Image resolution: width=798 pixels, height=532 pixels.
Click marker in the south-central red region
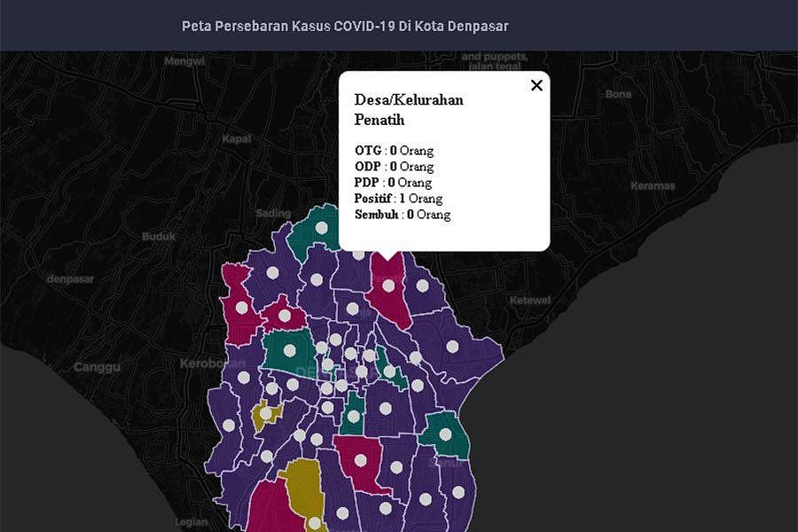point(362,462)
